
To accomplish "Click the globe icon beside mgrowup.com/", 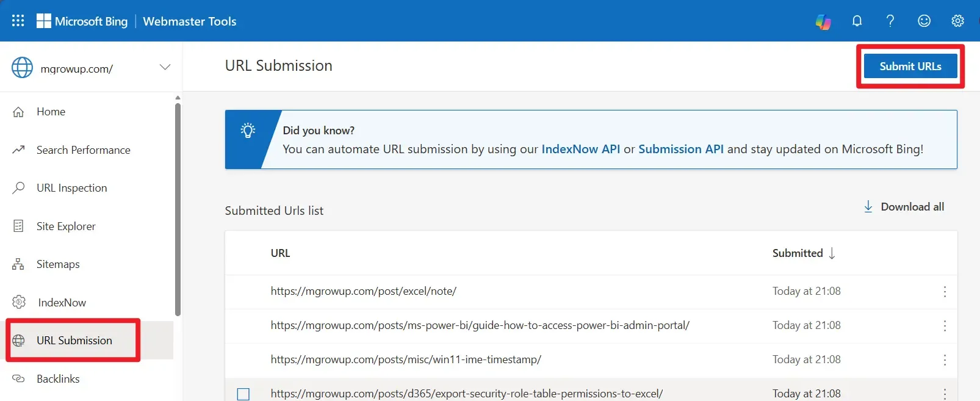I will [x=22, y=68].
